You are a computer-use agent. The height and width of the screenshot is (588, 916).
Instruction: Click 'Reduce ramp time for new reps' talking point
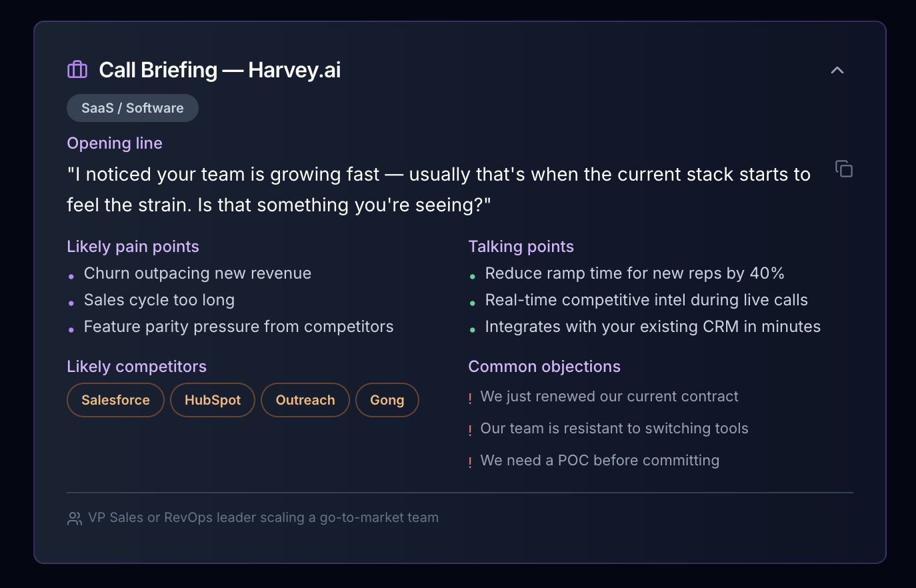click(x=634, y=273)
